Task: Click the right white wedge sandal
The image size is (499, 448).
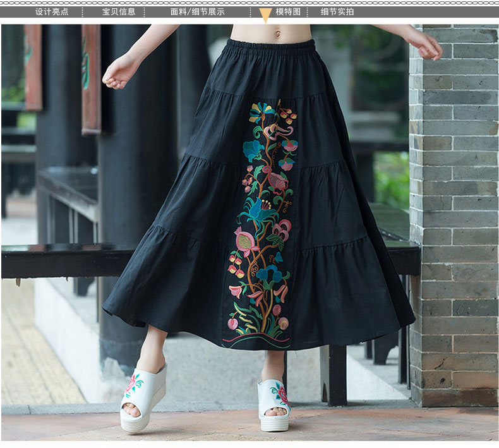Action: pos(274,404)
